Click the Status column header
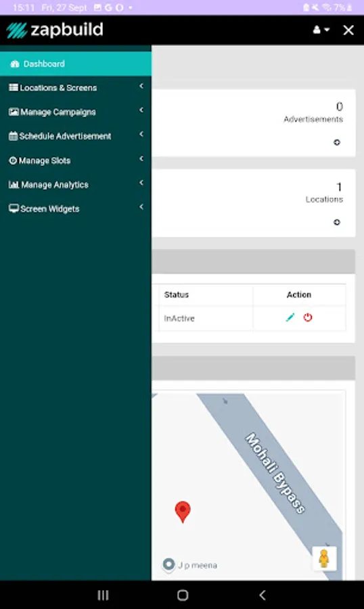 tap(177, 295)
